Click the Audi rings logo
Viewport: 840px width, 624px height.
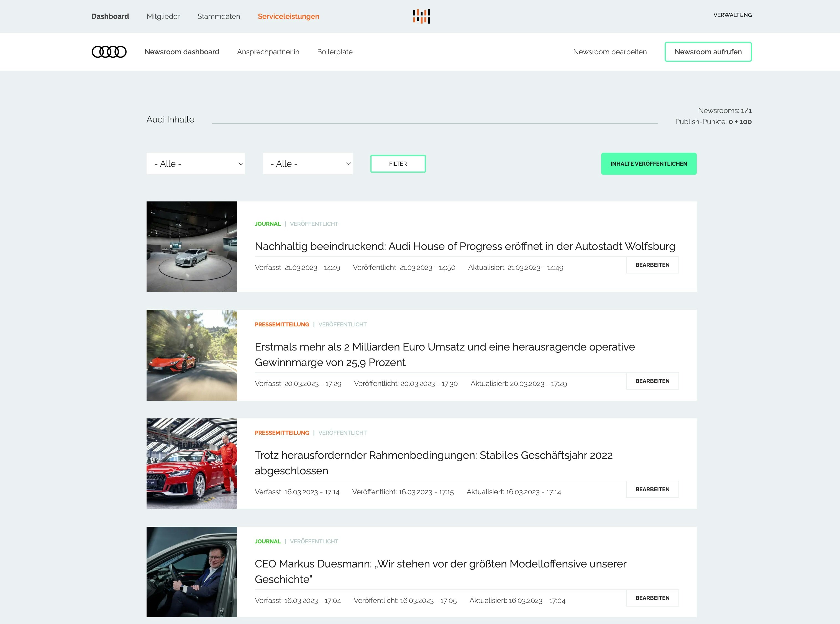pyautogui.click(x=109, y=52)
